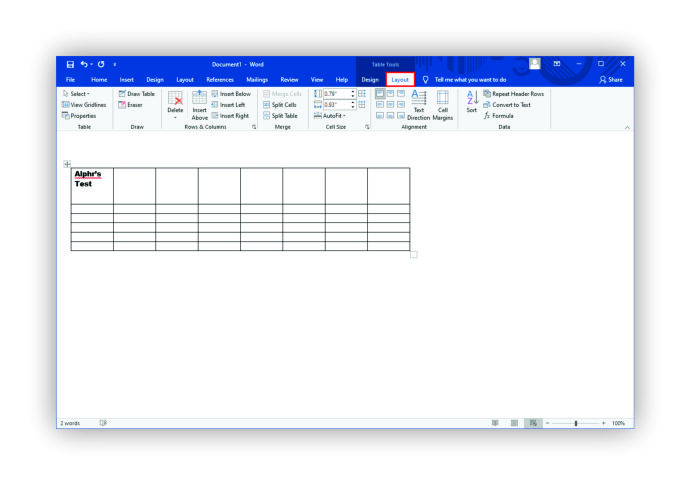This screenshot has width=690, height=485.
Task: Click the Save icon in title bar
Action: pos(70,64)
